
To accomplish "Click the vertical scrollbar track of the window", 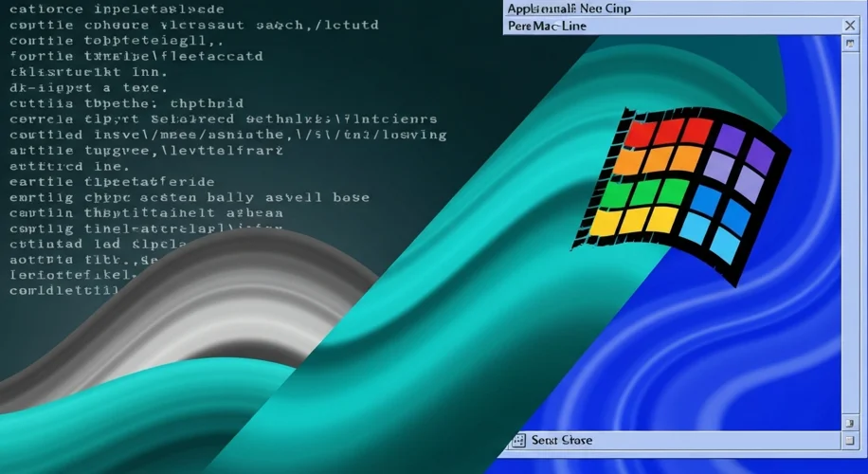I will coord(850,232).
